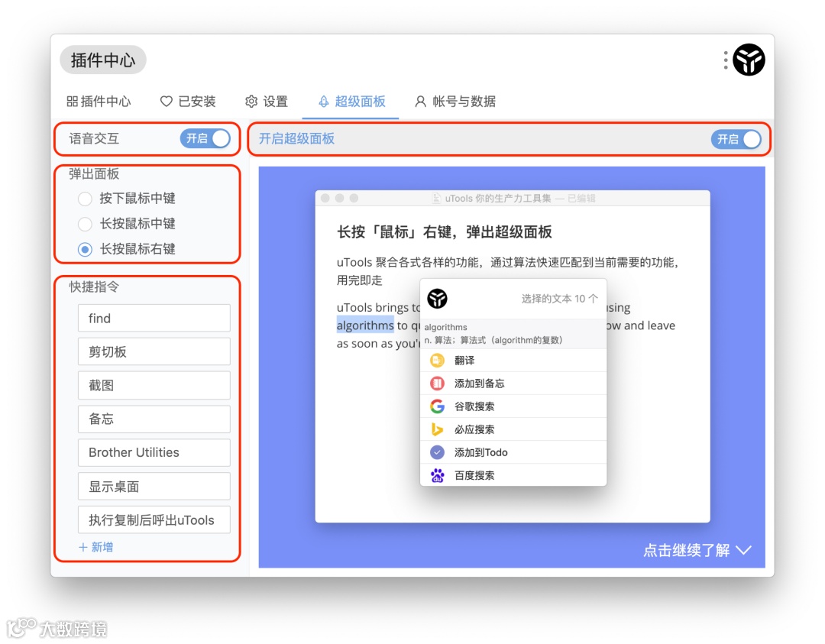Click the person icon beside 帐号与数据
Viewport: 825px width, 644px height.
point(420,101)
